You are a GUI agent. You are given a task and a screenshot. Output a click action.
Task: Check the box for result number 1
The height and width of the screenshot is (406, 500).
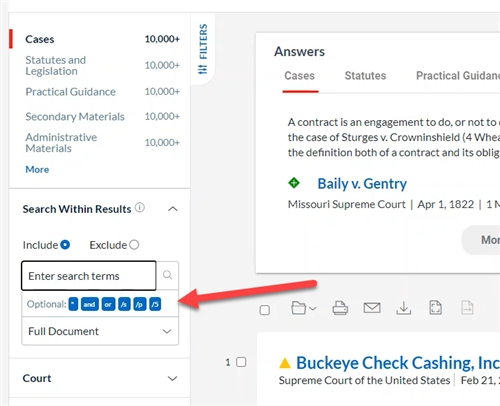[241, 362]
